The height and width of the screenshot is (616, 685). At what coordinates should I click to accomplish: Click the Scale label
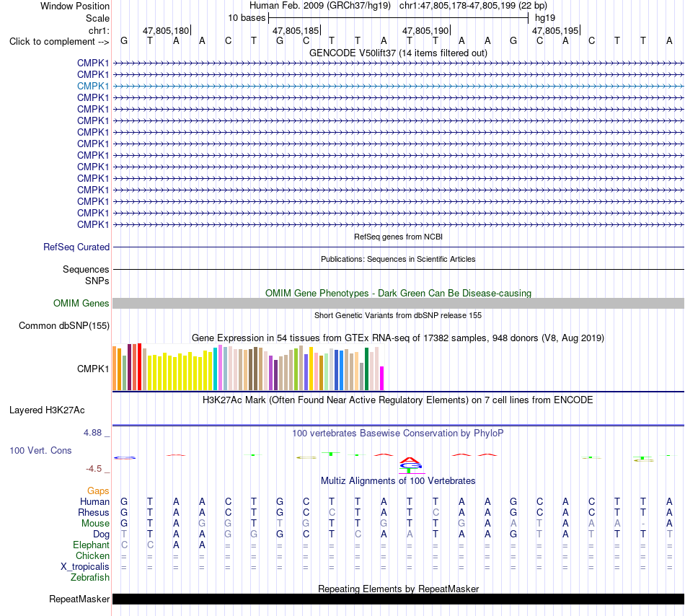pos(98,18)
